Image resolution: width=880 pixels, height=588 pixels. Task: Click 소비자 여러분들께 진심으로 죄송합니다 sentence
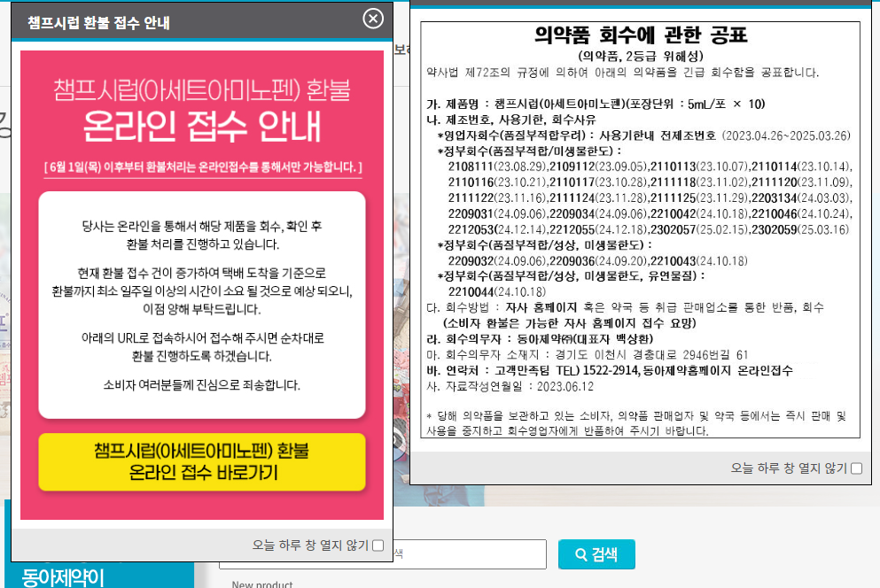(202, 385)
